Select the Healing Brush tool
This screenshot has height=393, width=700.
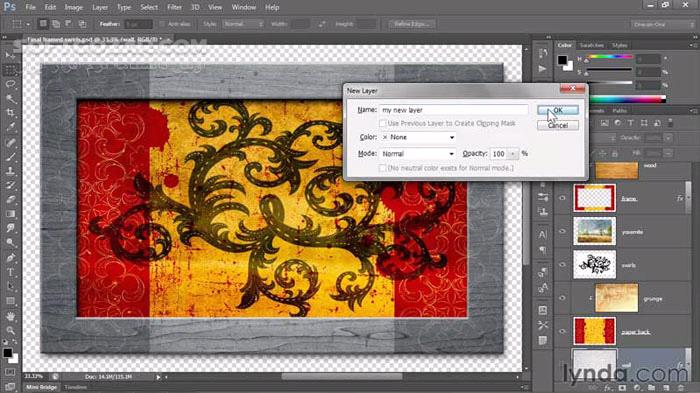10,142
